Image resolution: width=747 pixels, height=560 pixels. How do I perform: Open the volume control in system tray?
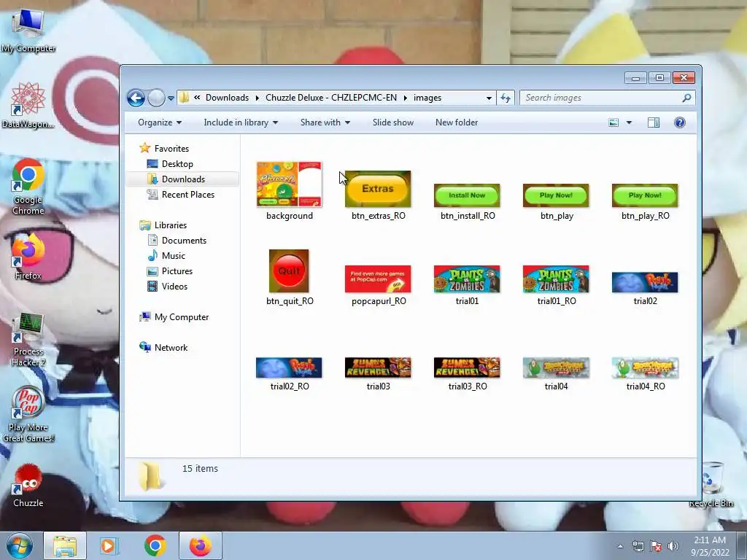[x=673, y=546]
